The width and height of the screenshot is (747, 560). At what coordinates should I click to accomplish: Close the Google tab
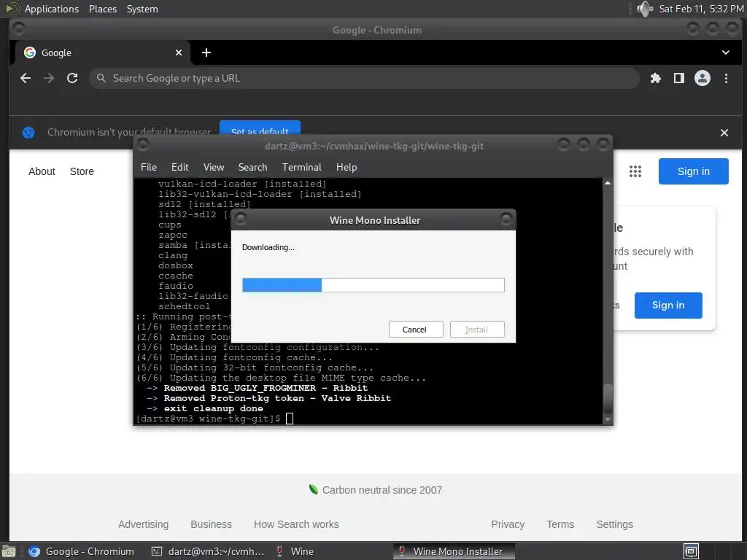point(179,52)
